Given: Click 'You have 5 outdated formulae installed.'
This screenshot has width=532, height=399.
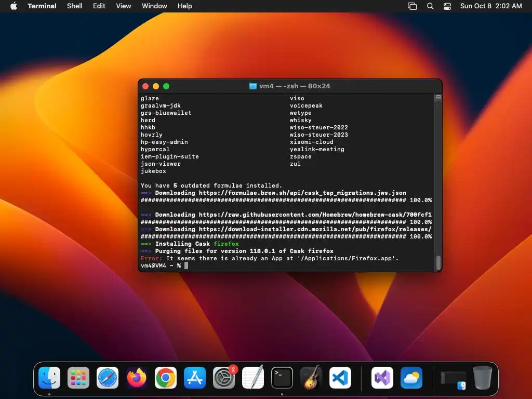Looking at the screenshot, I should coord(211,185).
